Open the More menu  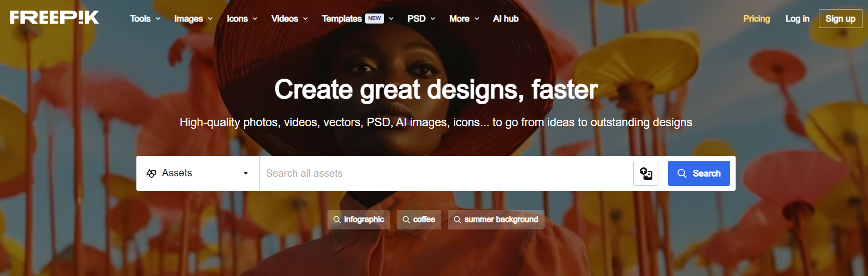coord(464,19)
